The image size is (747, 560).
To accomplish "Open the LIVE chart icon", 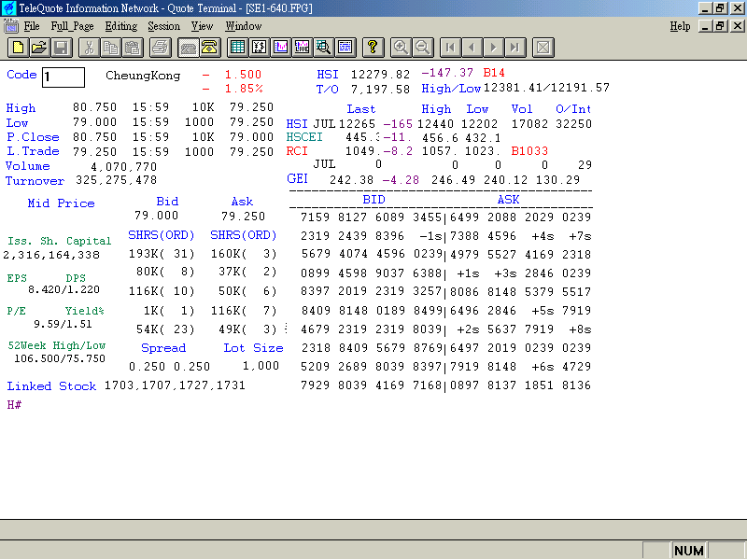I will click(x=302, y=48).
